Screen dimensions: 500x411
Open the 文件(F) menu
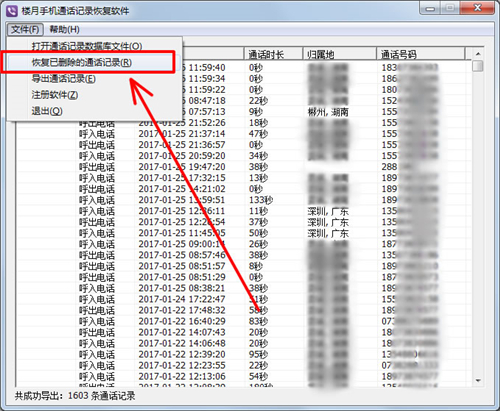point(25,30)
